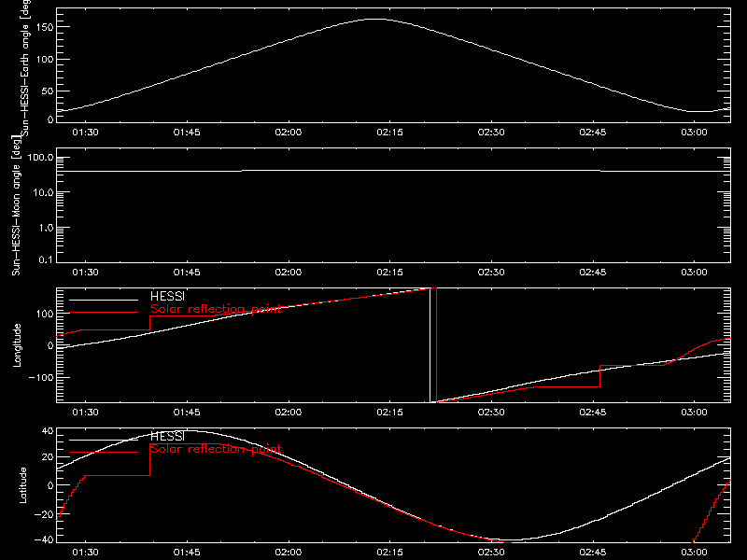This screenshot has width=747, height=560.
Task: Click the Sun-HESSI-Earth angle axis title
Action: click(x=25, y=66)
